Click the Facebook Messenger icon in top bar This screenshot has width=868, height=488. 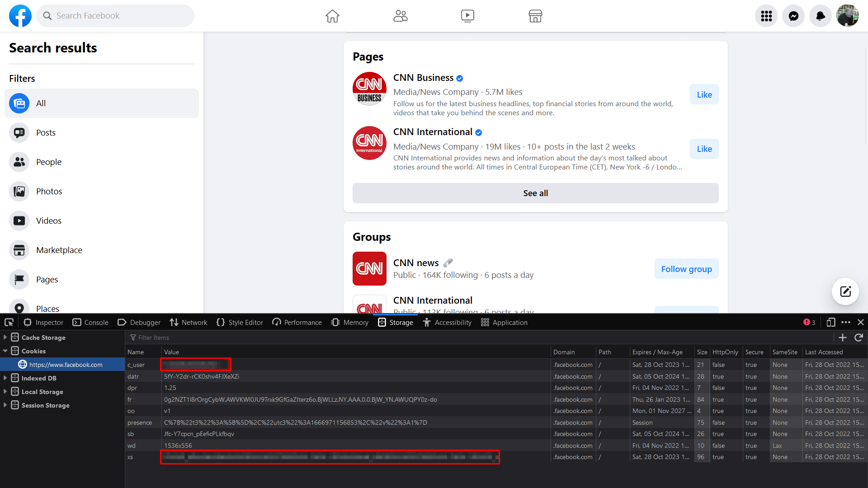pyautogui.click(x=793, y=15)
